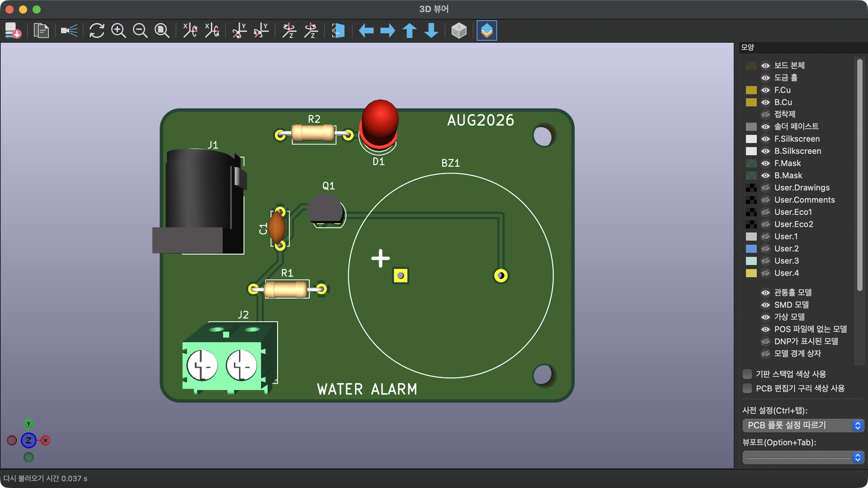This screenshot has height=488, width=868.
Task: Click the Y axis gizmo circle
Action: [29, 423]
